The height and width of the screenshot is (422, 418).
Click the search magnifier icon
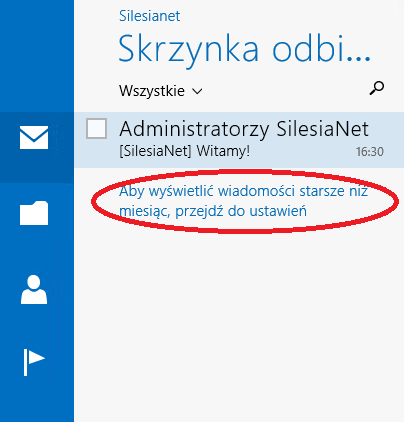(x=377, y=88)
